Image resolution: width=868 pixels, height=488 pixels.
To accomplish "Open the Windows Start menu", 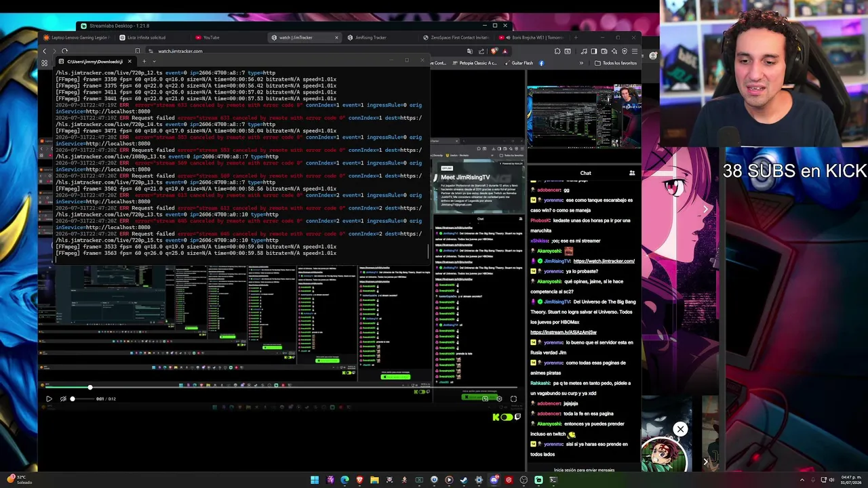I will (x=315, y=480).
